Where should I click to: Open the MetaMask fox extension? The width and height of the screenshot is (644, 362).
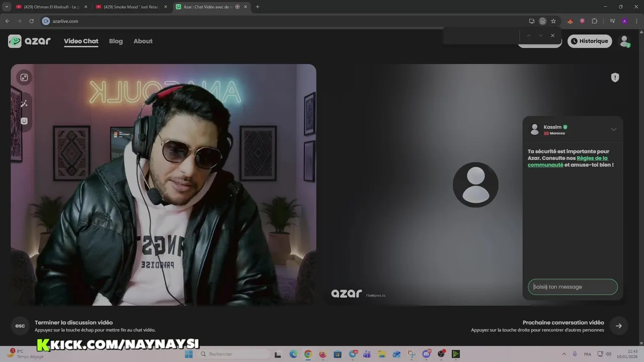click(x=570, y=21)
